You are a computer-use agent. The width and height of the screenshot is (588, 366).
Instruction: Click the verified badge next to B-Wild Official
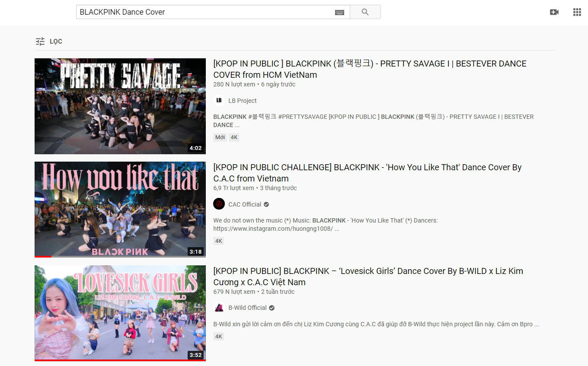pyautogui.click(x=272, y=308)
